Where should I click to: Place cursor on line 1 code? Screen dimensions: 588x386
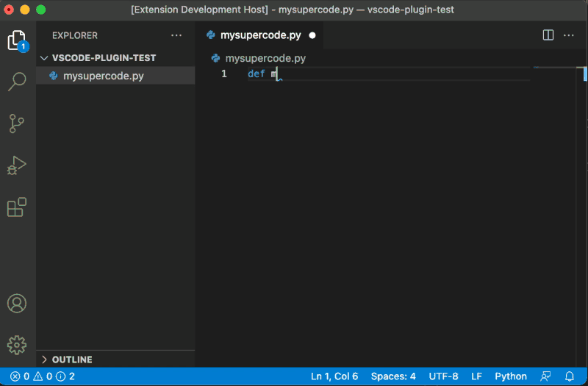tap(389, 74)
